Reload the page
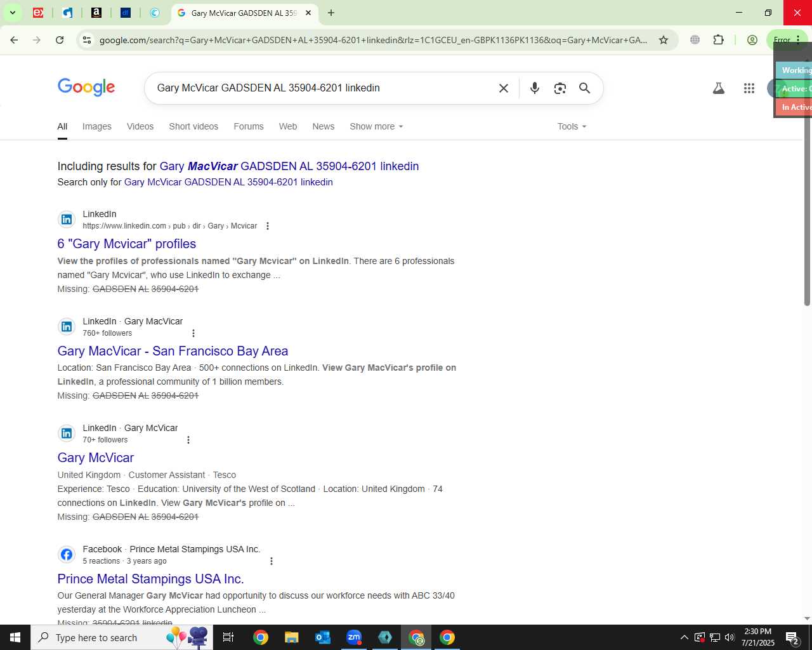The height and width of the screenshot is (650, 812). pyautogui.click(x=60, y=40)
